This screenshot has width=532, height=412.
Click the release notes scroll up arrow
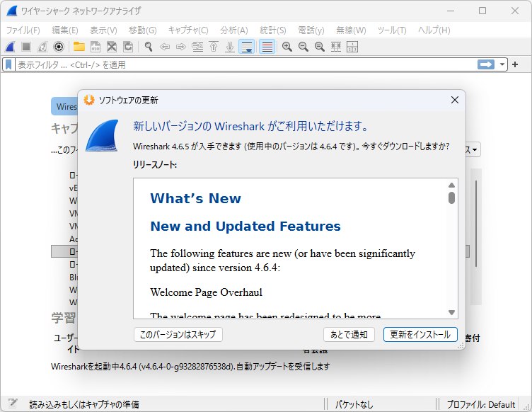coord(451,185)
